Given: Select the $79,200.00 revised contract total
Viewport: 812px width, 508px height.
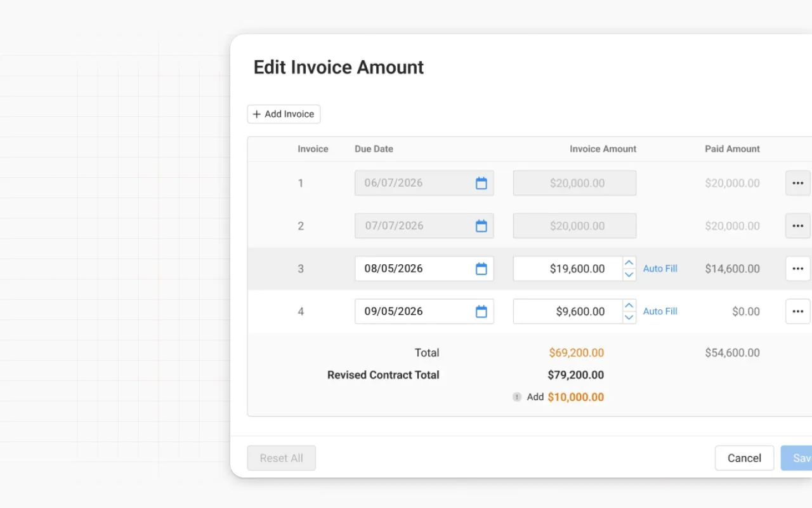Looking at the screenshot, I should point(576,375).
